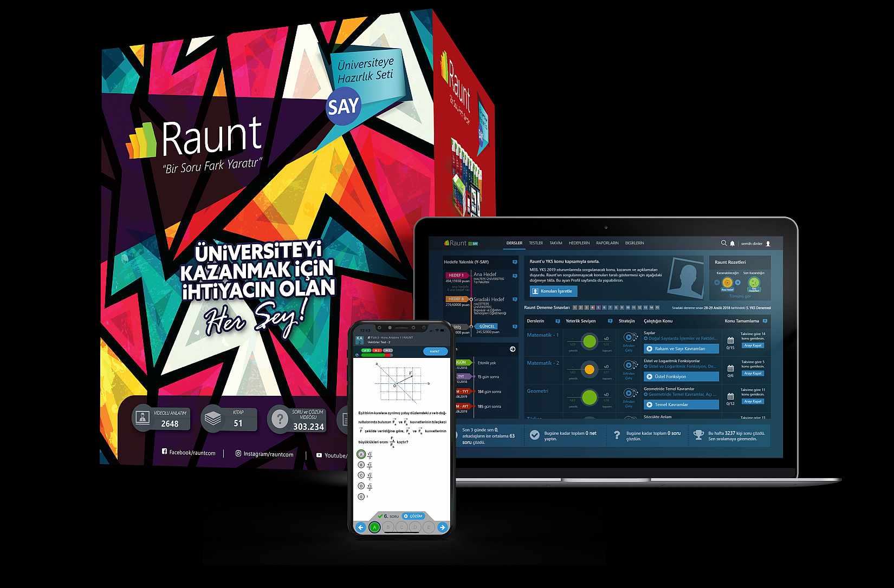The width and height of the screenshot is (894, 588).
Task: Open the notifications bell icon
Action: click(x=733, y=243)
